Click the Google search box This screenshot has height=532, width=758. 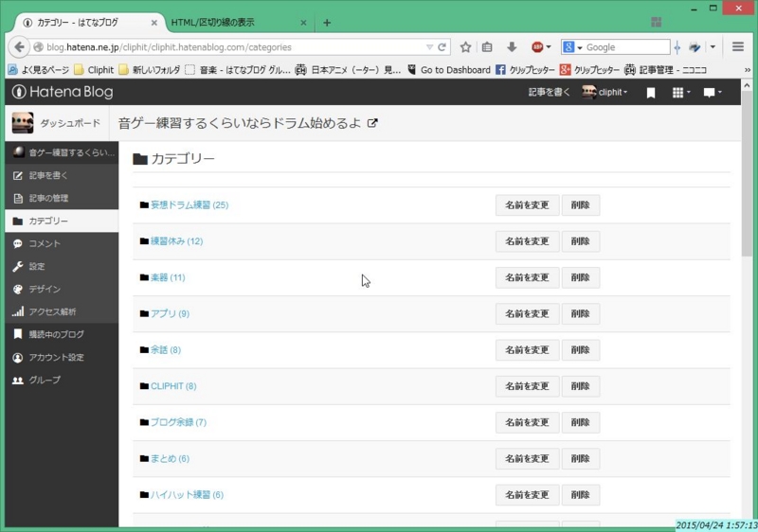(626, 46)
